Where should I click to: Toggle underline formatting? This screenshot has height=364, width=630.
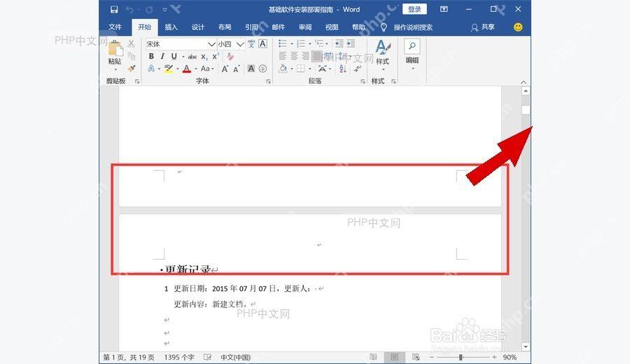174,56
